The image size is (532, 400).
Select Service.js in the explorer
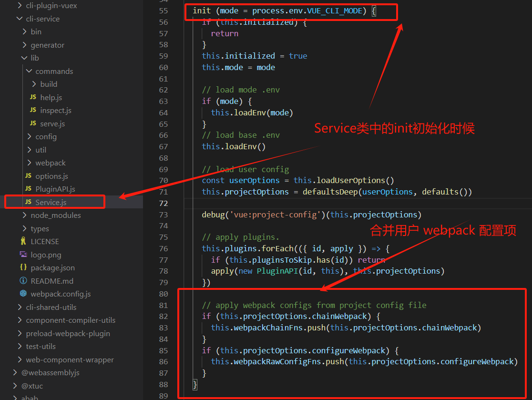click(51, 202)
